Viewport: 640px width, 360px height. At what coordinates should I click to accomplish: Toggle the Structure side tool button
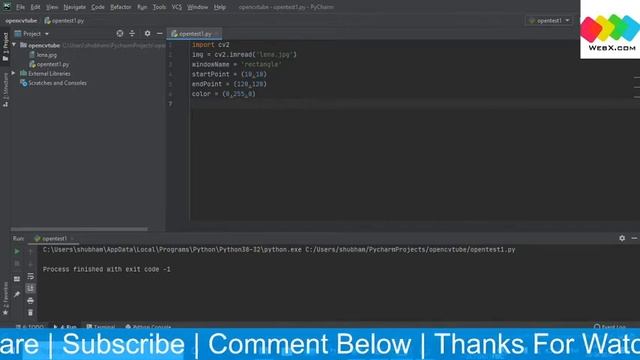5,90
